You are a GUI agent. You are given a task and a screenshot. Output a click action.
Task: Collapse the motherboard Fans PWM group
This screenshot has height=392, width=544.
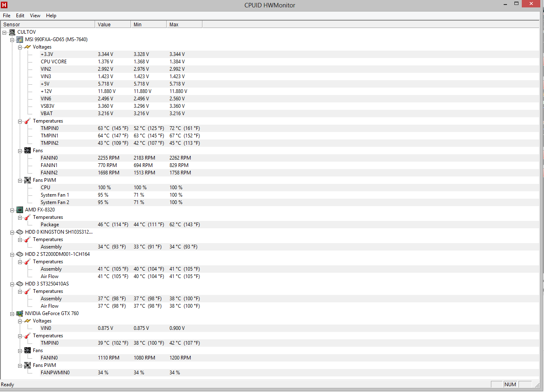20,181
